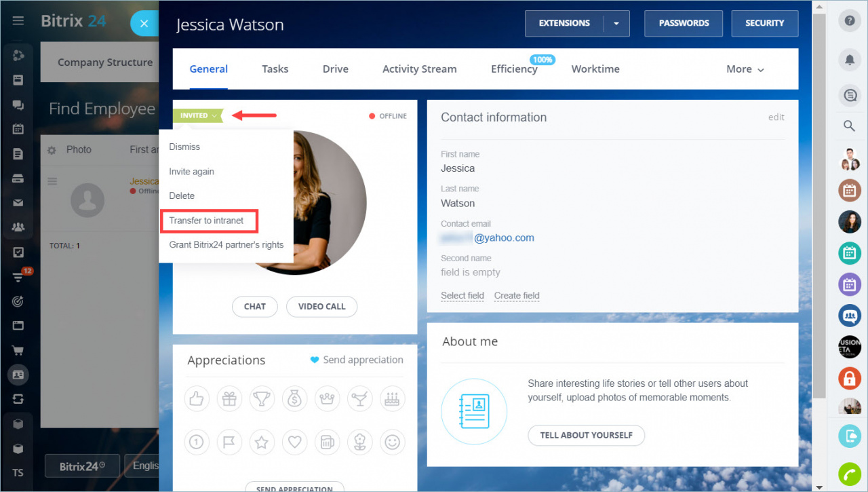Image resolution: width=868 pixels, height=492 pixels.
Task: Open the mail envelope icon in left sidebar
Action: tap(18, 203)
